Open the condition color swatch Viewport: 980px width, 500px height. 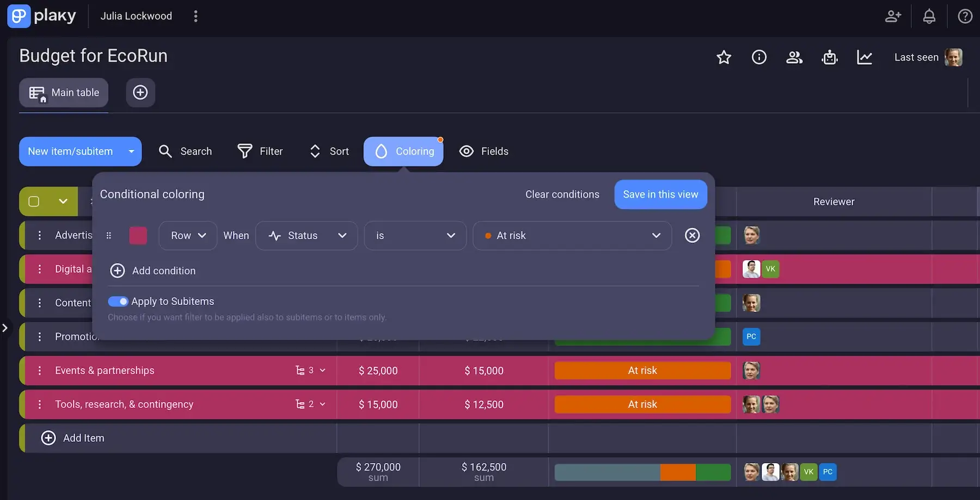click(138, 235)
